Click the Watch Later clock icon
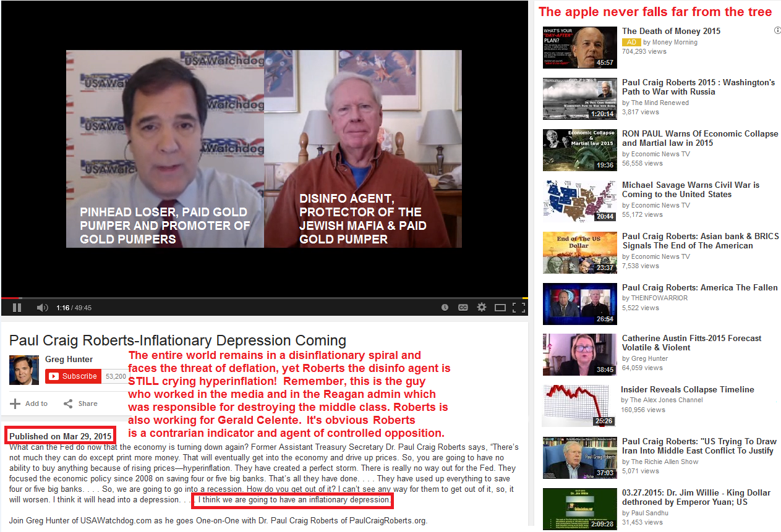The image size is (781, 532). [x=445, y=307]
